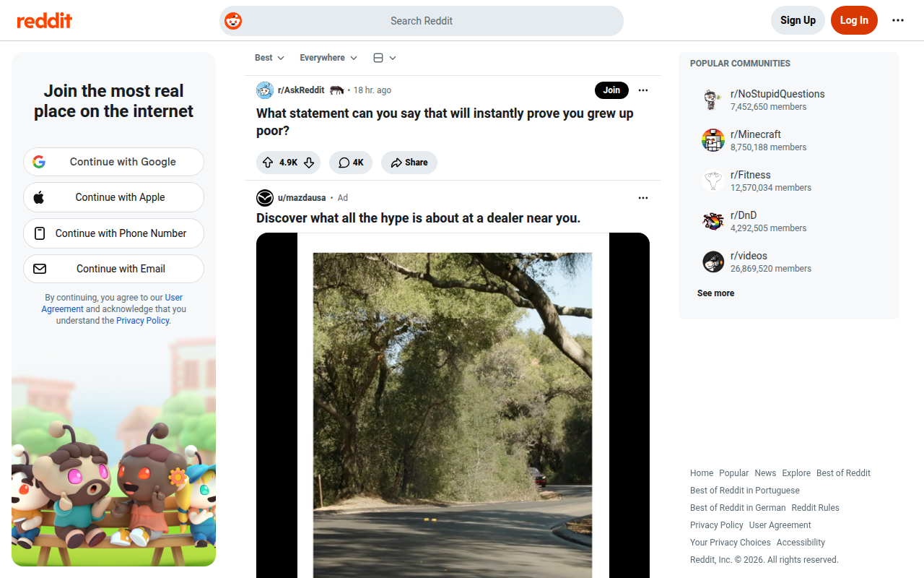The height and width of the screenshot is (578, 924).
Task: Open the News footer link
Action: tap(765, 473)
